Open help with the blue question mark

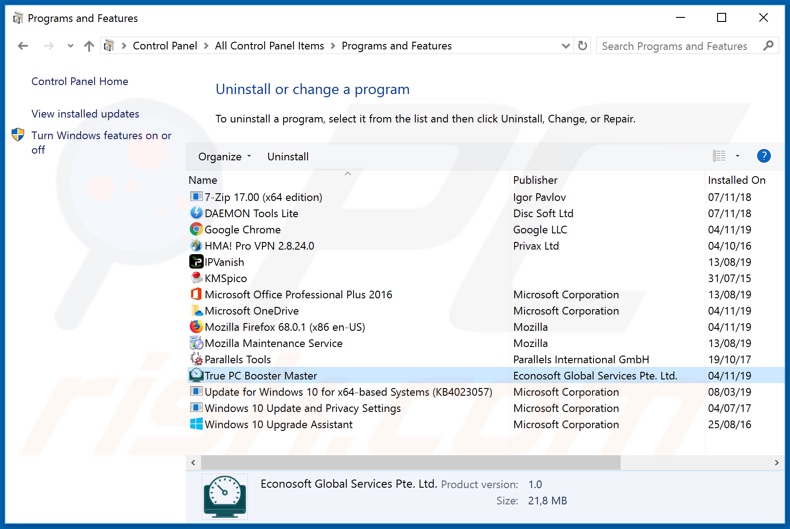coord(763,156)
